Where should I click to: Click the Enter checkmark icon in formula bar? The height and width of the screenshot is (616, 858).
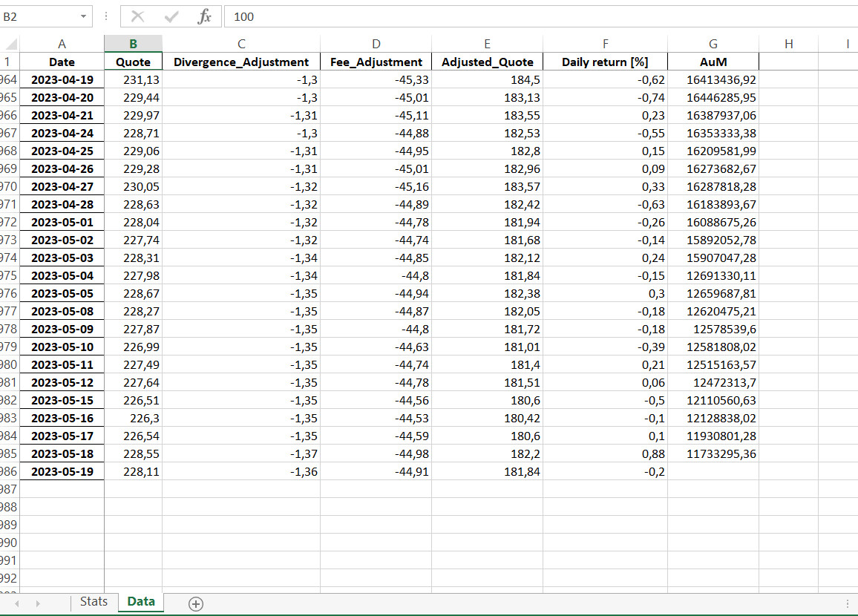pyautogui.click(x=171, y=16)
